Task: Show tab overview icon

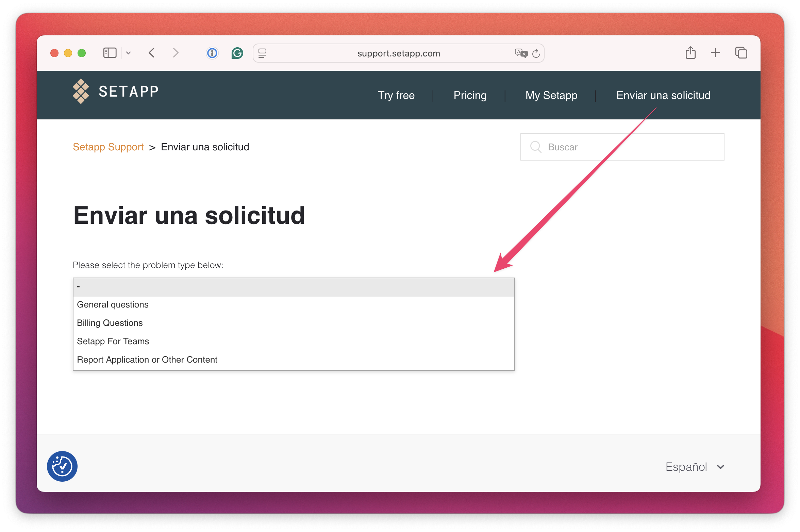Action: (x=741, y=53)
